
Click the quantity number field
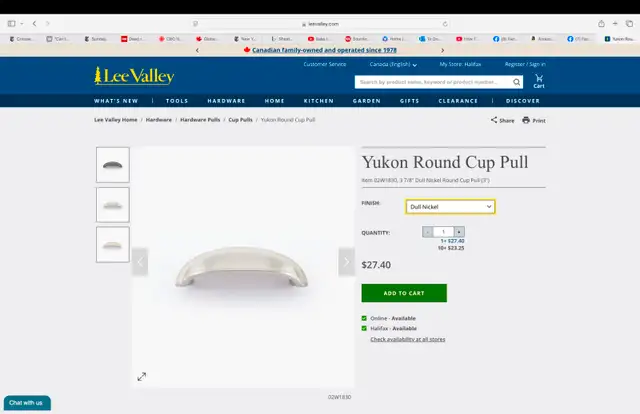[x=443, y=232]
